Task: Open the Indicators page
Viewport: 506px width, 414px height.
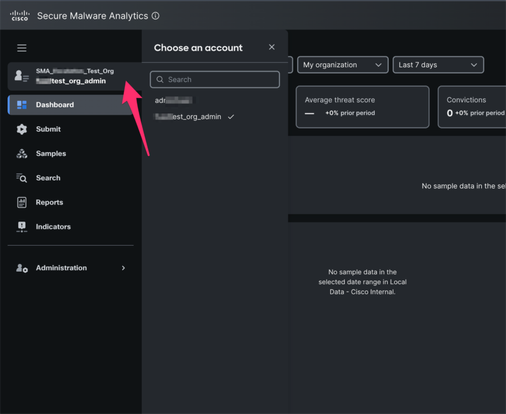Action: (53, 227)
